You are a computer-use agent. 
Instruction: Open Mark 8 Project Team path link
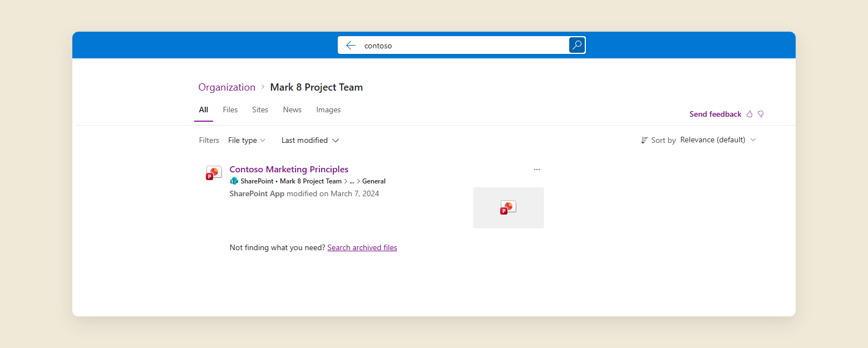[x=310, y=181]
